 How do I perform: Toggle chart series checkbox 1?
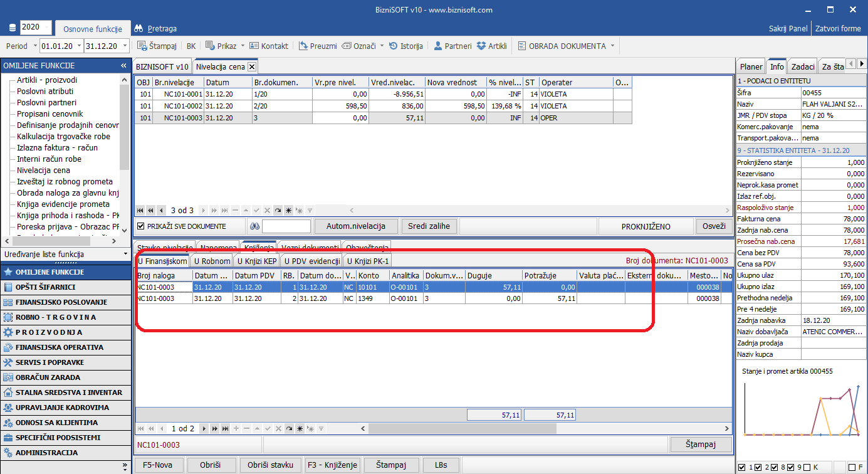(x=742, y=467)
